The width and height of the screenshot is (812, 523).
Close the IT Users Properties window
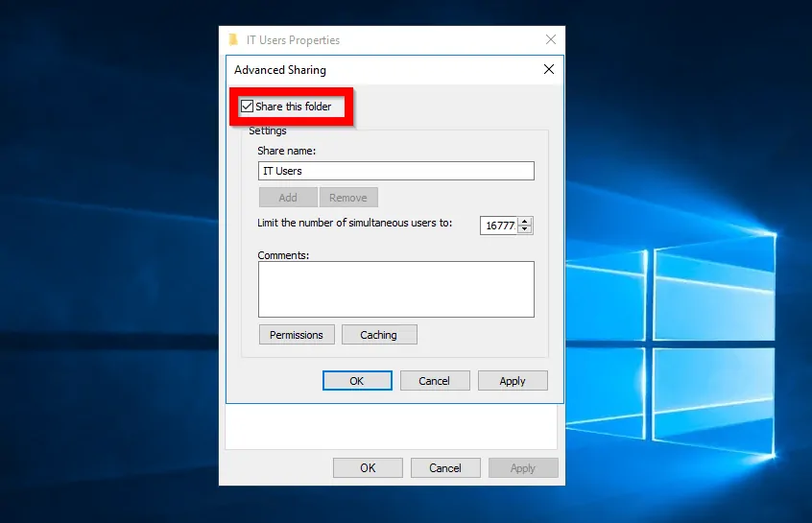point(551,39)
